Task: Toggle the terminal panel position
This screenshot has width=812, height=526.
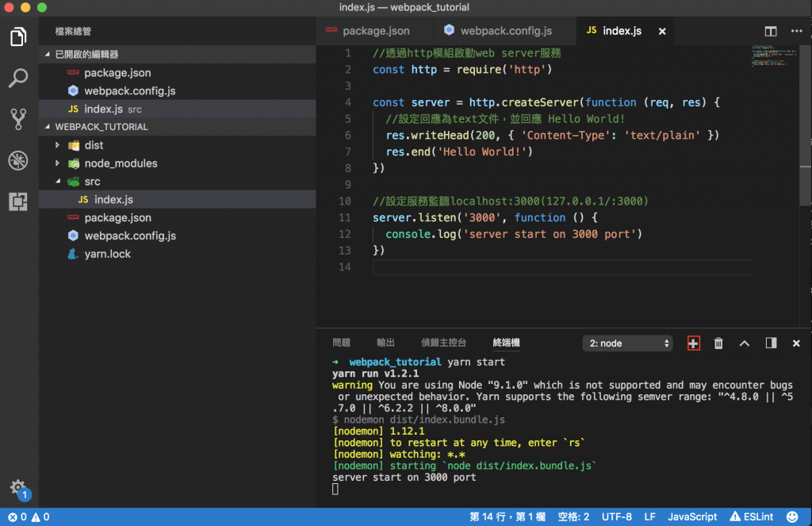Action: pyautogui.click(x=771, y=344)
